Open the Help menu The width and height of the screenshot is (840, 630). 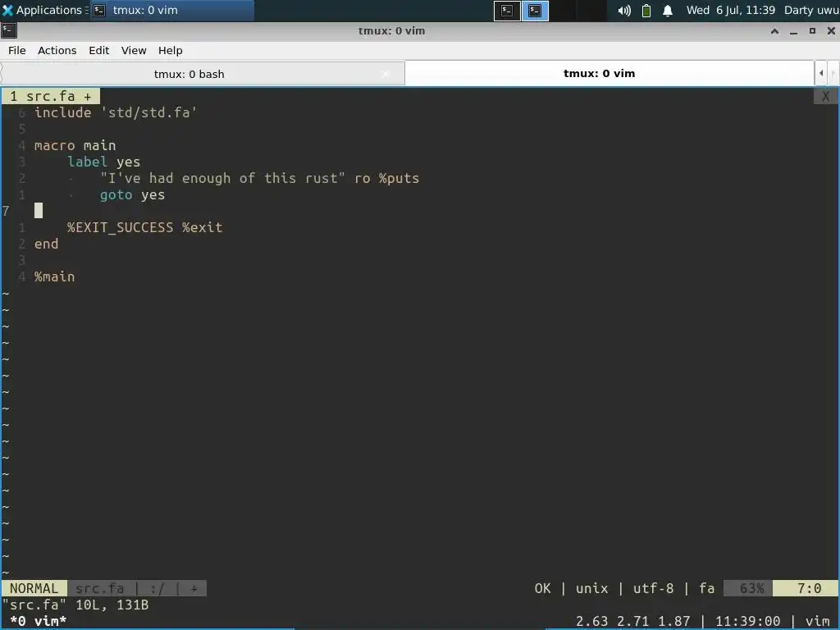pos(170,50)
